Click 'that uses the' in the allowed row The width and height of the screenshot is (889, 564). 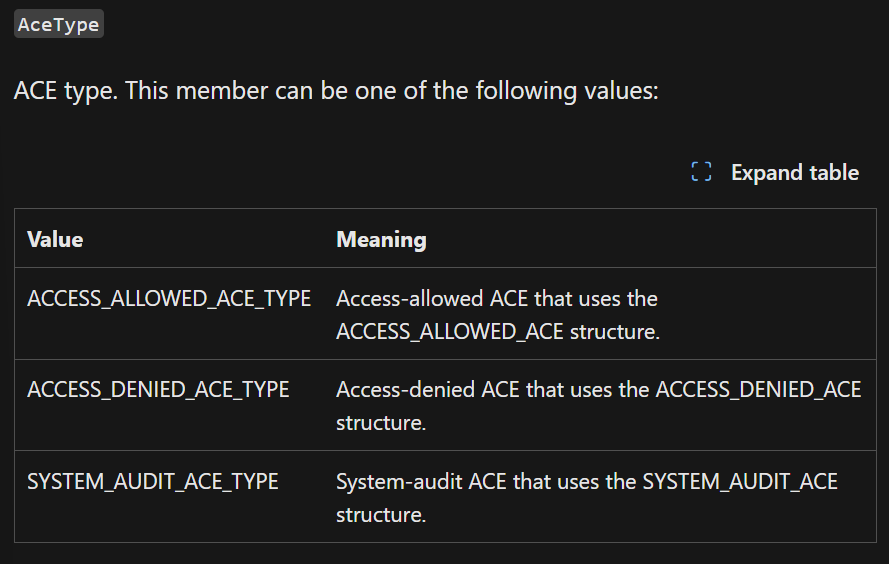click(x=596, y=299)
